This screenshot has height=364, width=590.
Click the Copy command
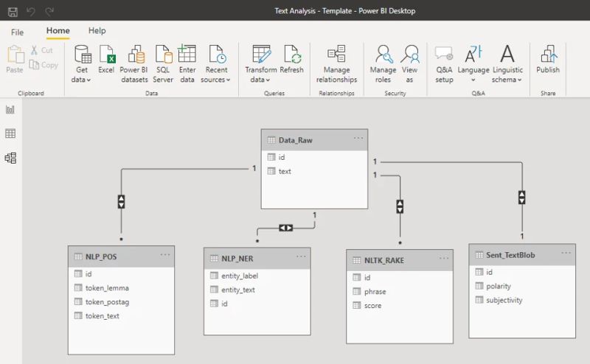click(44, 65)
